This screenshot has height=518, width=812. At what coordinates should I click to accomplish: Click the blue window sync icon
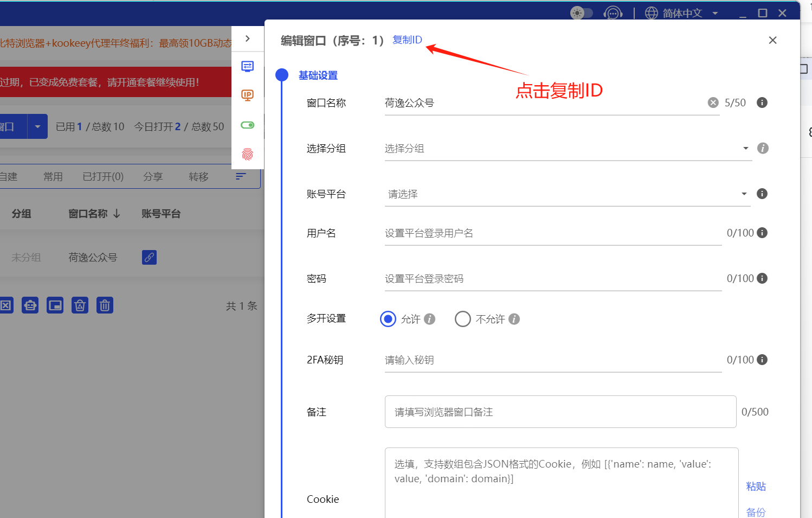pyautogui.click(x=247, y=66)
